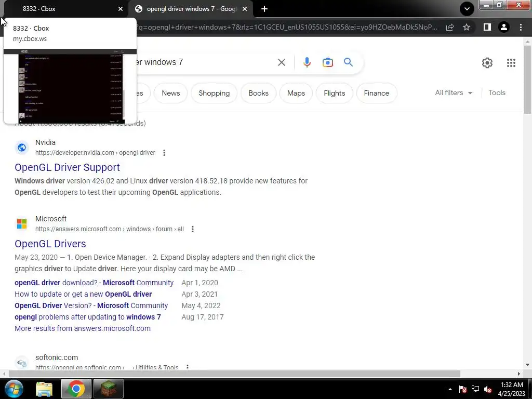The height and width of the screenshot is (399, 532).
Task: Open the tab search dropdown arrow
Action: (467, 9)
